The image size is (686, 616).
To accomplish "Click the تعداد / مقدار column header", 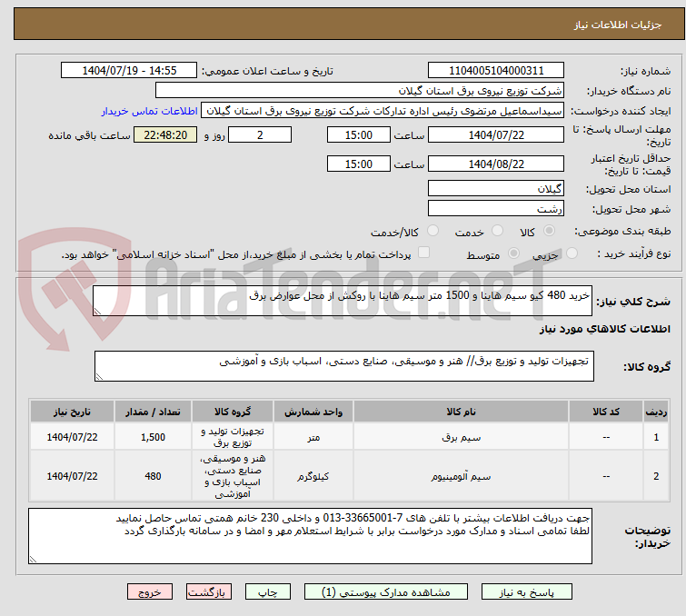I will [154, 412].
